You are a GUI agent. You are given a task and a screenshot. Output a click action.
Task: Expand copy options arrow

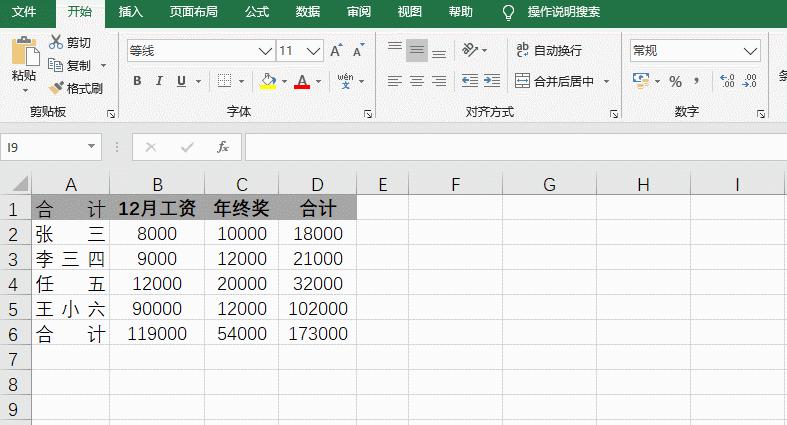(103, 65)
